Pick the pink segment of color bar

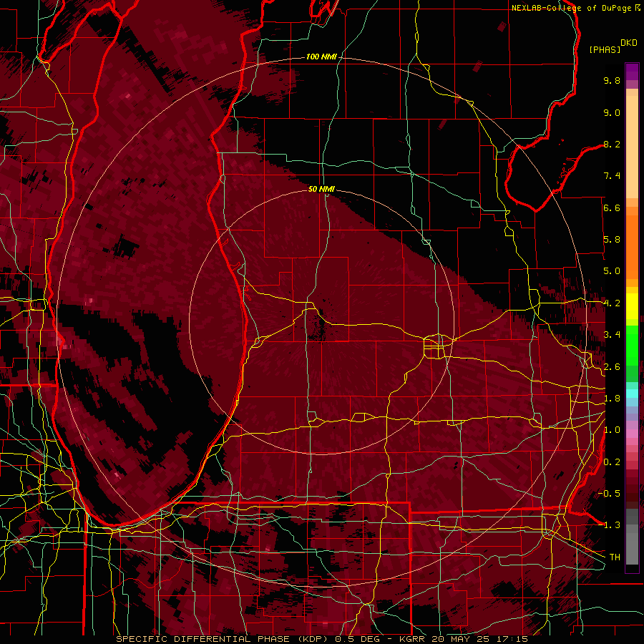pos(632,434)
